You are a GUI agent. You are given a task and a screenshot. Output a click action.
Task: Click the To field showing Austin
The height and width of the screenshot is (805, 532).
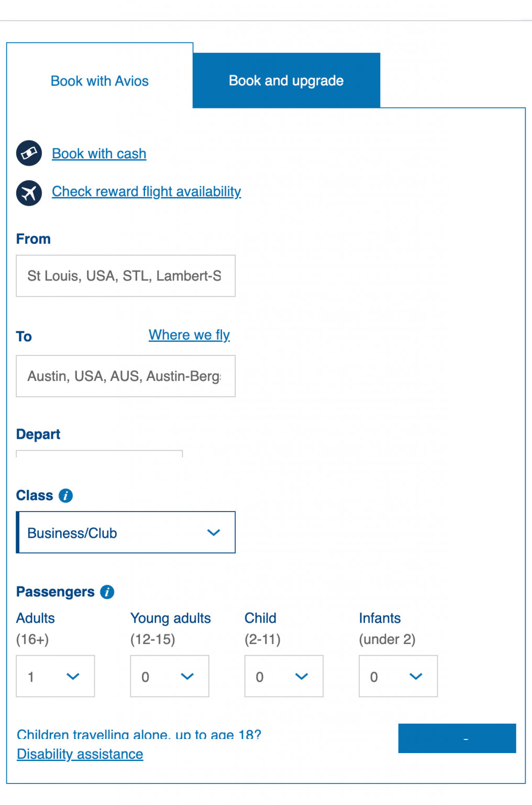(x=126, y=376)
